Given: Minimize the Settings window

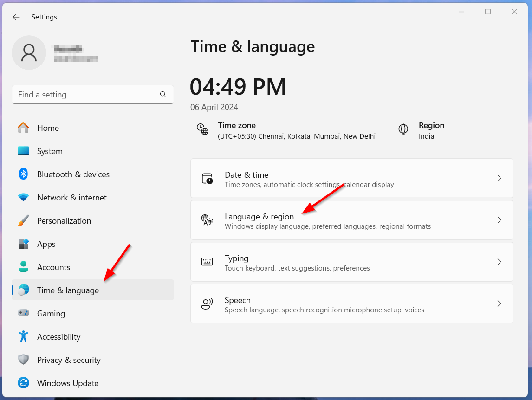Looking at the screenshot, I should tap(461, 12).
